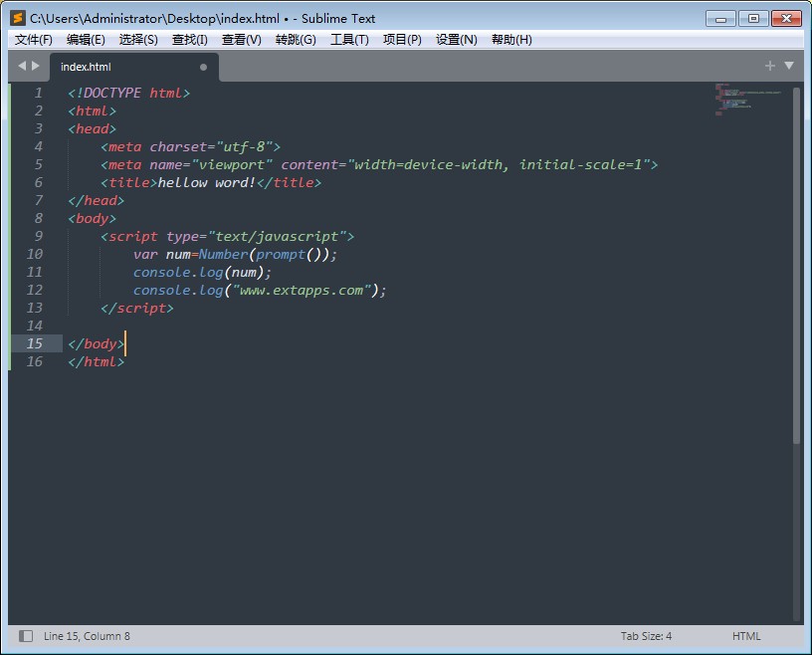Minimize the Sublime Text window
812x655 pixels.
pyautogui.click(x=720, y=19)
